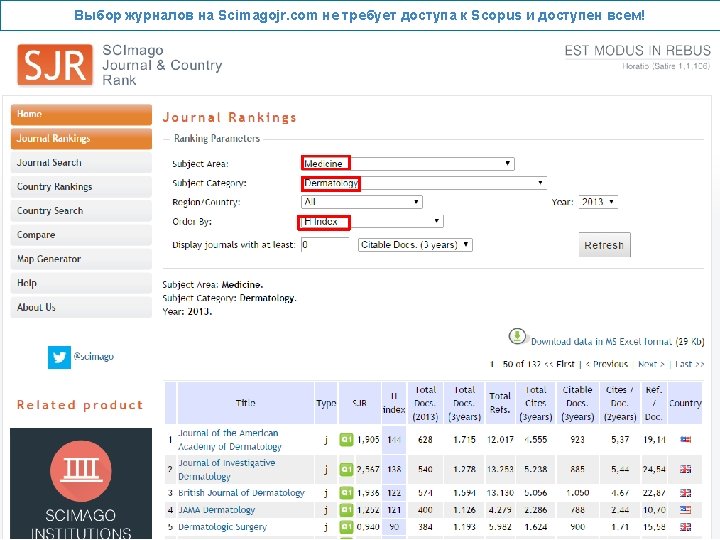Click the Cites / Doc. (2years) column header
720x540 pixels.
(x=620, y=403)
